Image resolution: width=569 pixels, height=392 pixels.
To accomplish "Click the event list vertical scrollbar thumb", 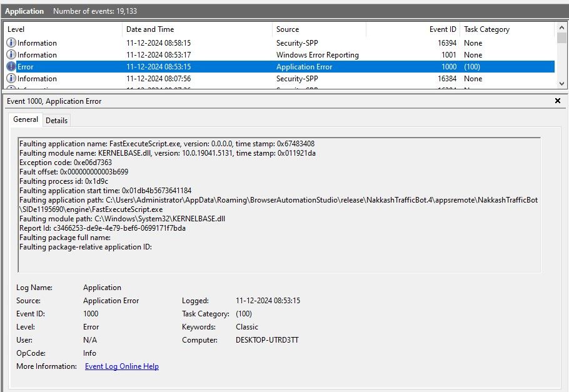I will (x=561, y=39).
